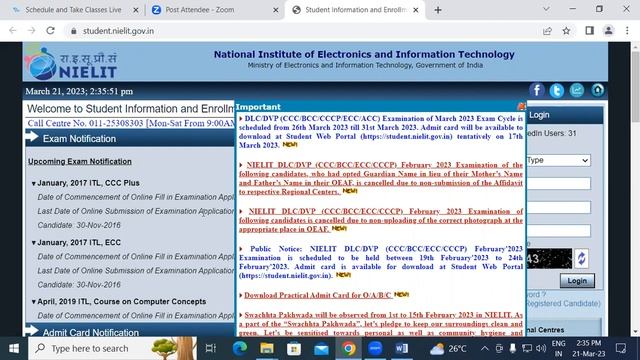Open NIELIT Twitter page icon
This screenshot has height=360, width=640.
click(x=557, y=90)
